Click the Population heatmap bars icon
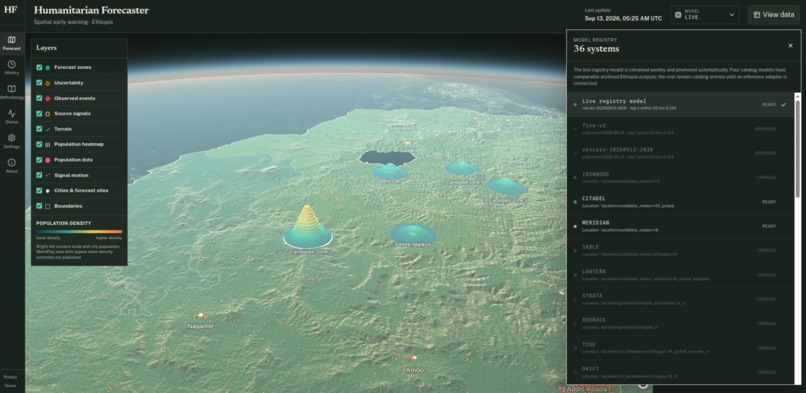This screenshot has width=806, height=393. 48,144
